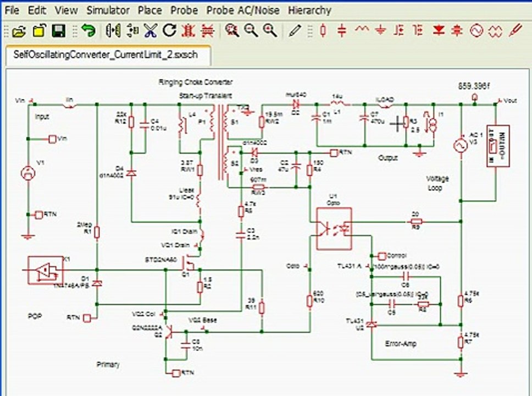
Task: Select the R1 resistor symbol
Action: (x=97, y=233)
